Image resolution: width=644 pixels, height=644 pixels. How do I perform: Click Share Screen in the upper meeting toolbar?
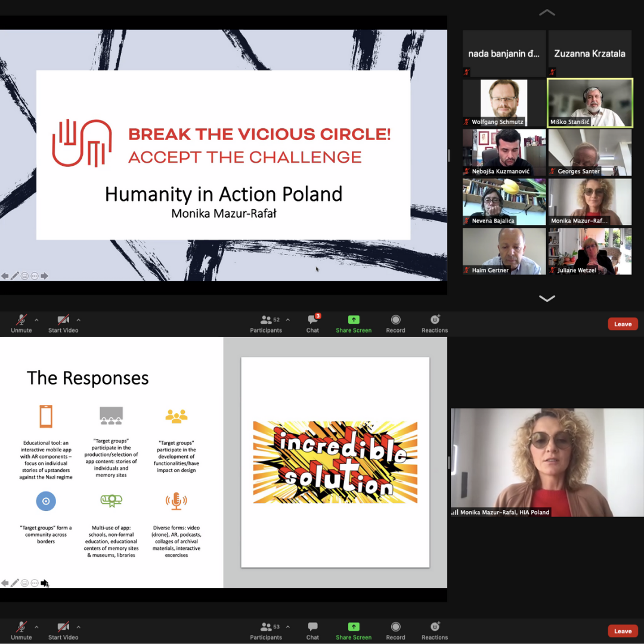tap(354, 323)
